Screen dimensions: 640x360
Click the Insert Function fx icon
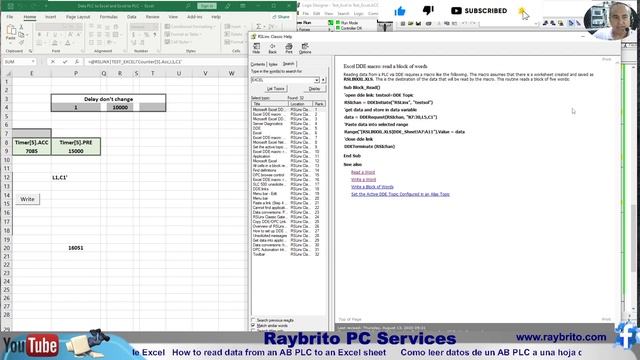coord(77,62)
